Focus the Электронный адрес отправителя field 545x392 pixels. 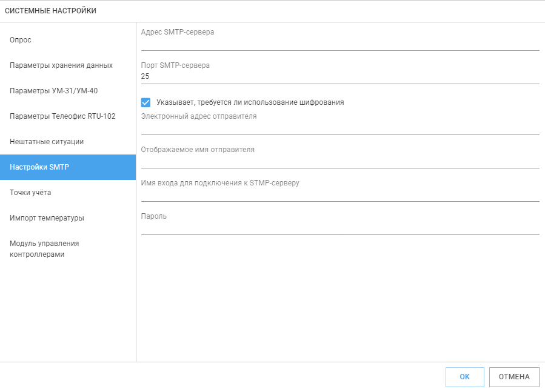(340, 128)
